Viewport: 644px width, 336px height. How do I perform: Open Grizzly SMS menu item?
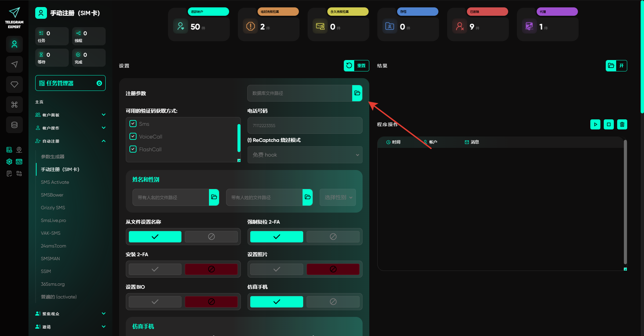pyautogui.click(x=53, y=208)
